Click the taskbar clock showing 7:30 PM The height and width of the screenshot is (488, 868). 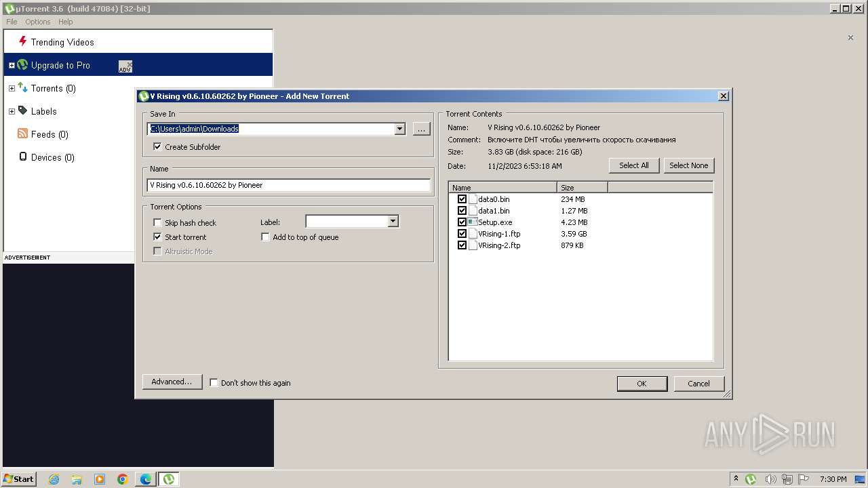(833, 479)
